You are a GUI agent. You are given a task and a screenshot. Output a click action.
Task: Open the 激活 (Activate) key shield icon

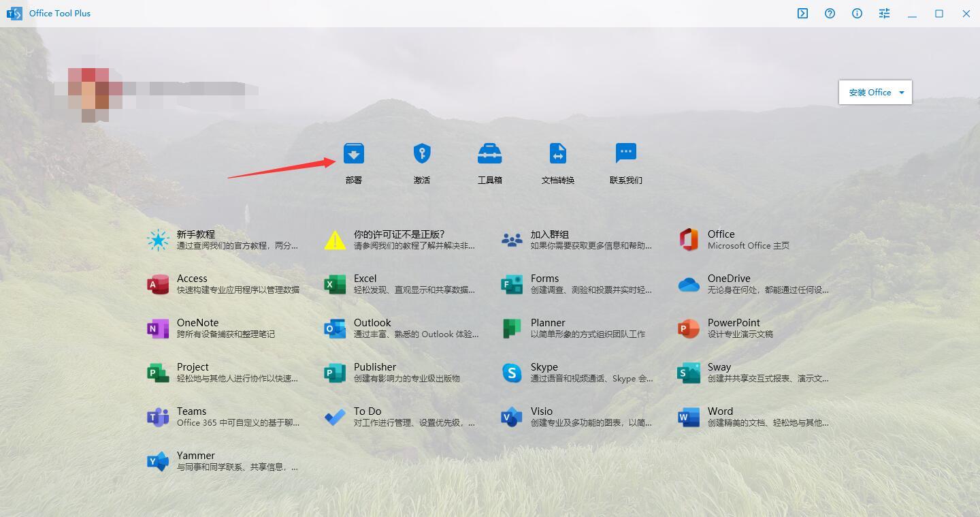click(422, 153)
